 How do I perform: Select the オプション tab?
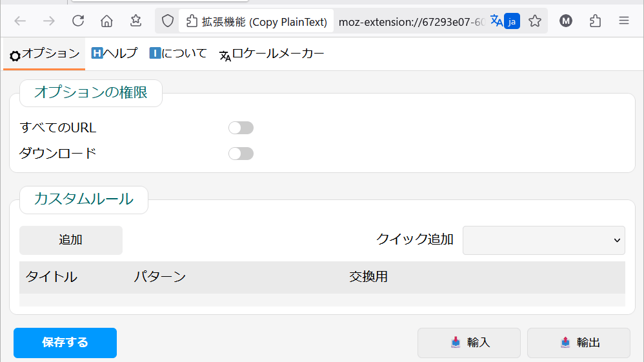pos(45,54)
